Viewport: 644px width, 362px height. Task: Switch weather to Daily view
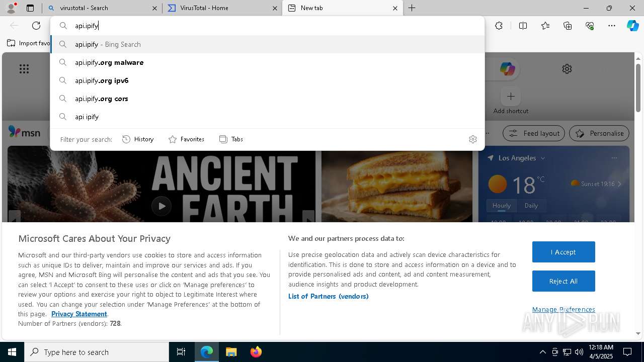531,205
